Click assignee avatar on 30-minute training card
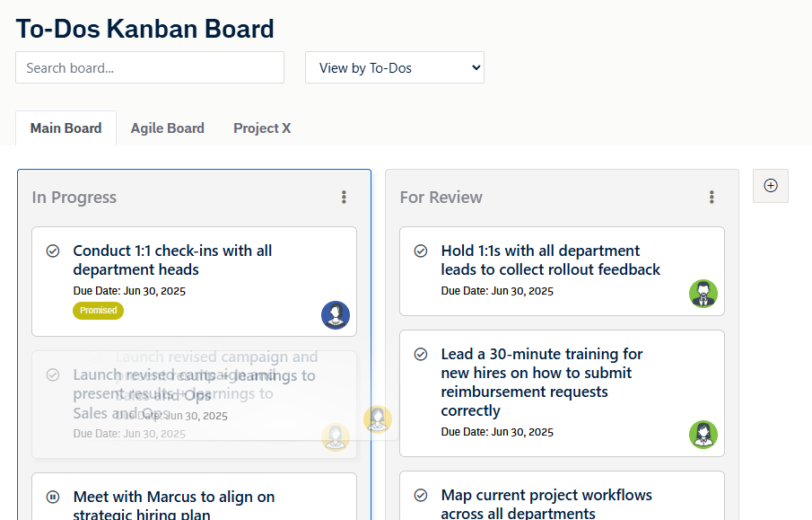 coord(703,435)
